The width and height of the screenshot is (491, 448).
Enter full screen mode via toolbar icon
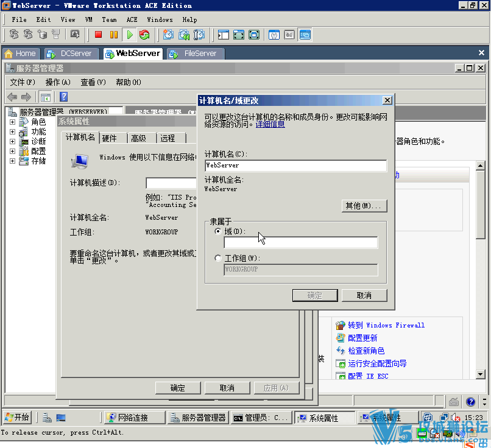(254, 35)
